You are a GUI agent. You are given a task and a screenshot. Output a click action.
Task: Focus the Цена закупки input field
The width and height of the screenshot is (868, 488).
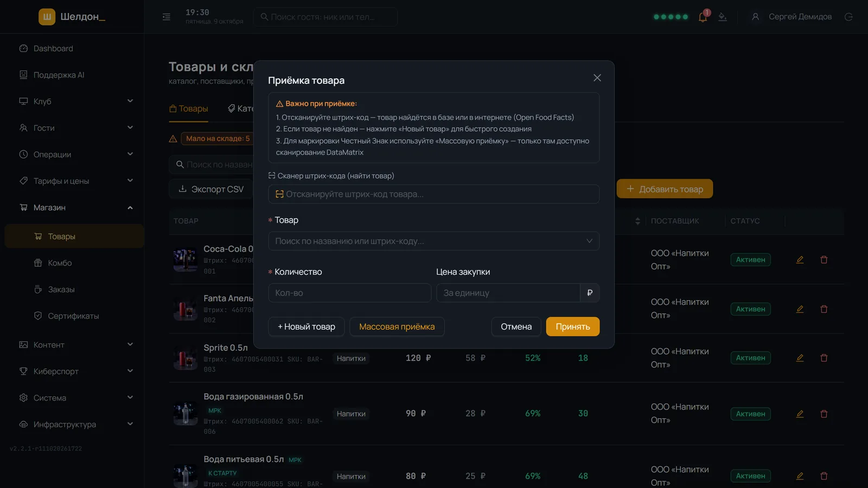(x=508, y=293)
